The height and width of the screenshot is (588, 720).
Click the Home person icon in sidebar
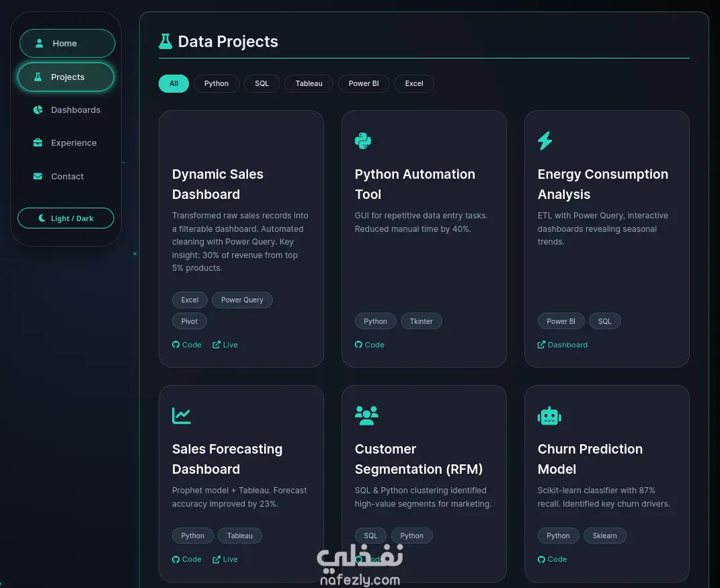(40, 43)
